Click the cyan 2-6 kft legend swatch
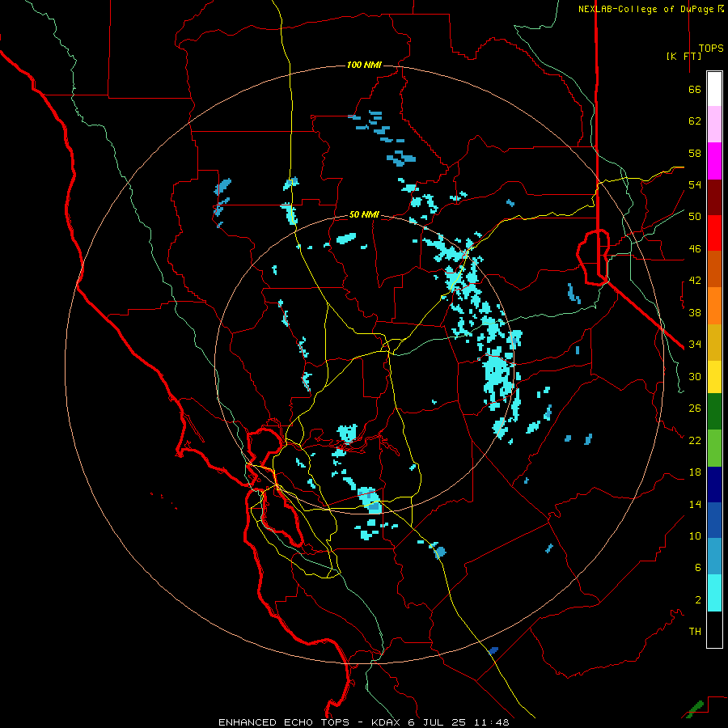 (714, 593)
